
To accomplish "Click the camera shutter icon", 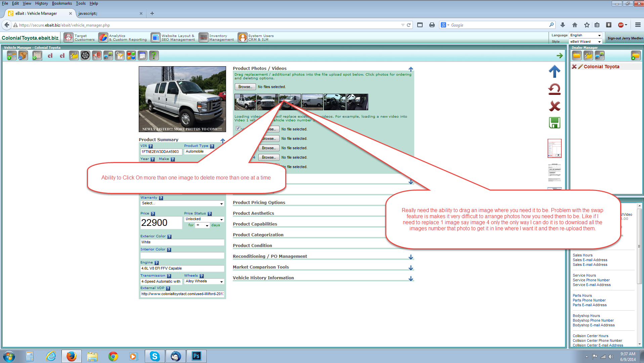I will [85, 55].
